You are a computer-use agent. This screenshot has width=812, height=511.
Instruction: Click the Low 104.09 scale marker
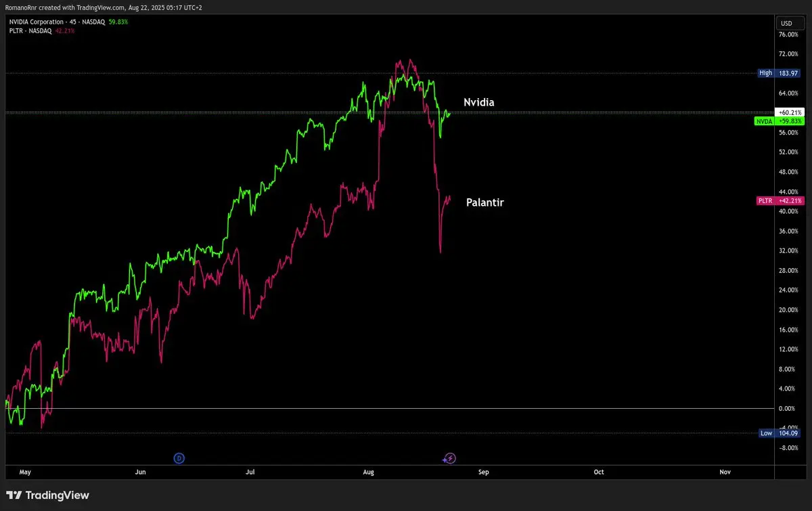[x=780, y=433]
